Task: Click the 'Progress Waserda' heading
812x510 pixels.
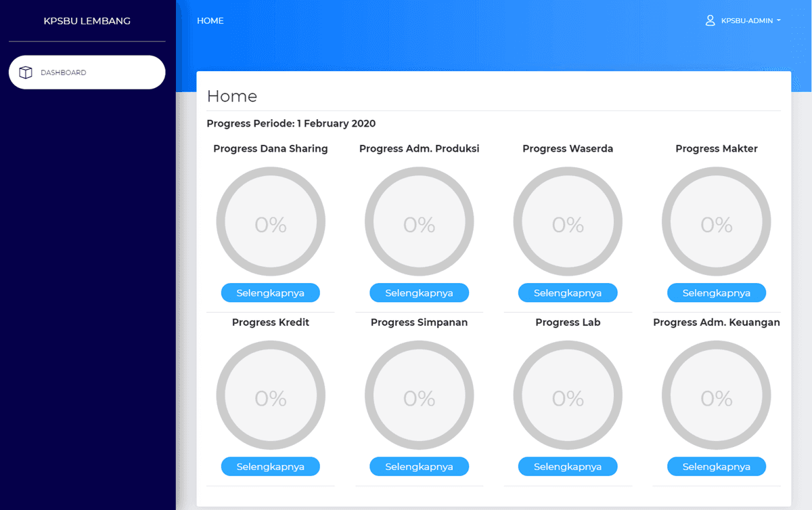Action: click(568, 149)
